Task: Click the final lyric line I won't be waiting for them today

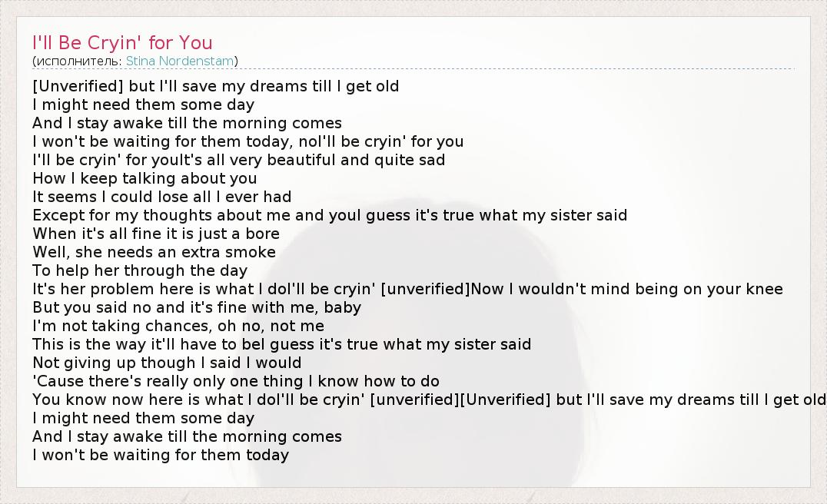Action: pyautogui.click(x=160, y=455)
